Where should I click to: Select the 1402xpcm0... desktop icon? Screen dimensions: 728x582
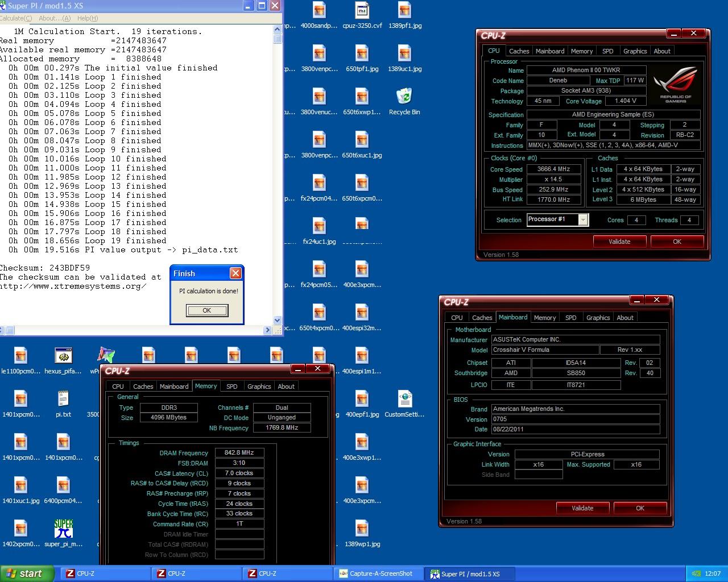(20, 534)
